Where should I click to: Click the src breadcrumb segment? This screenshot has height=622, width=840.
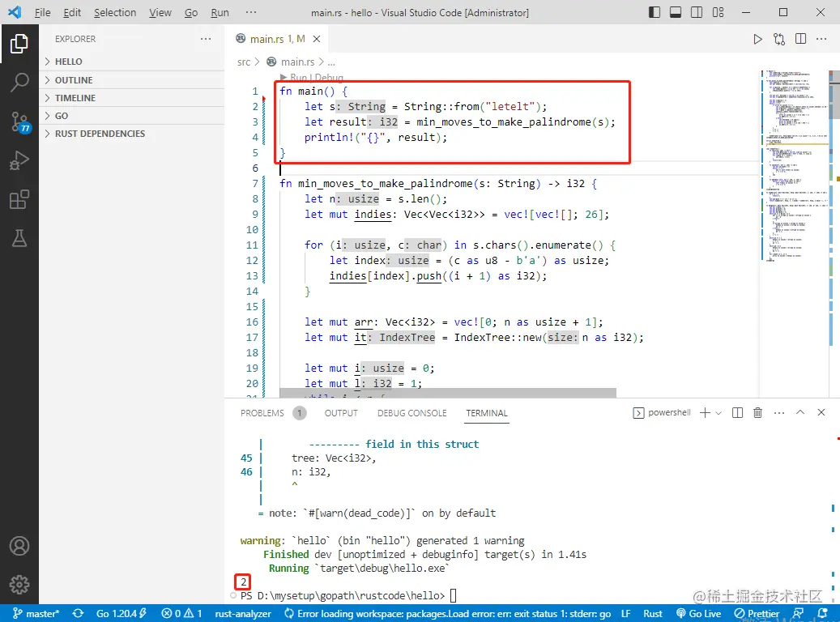click(244, 62)
